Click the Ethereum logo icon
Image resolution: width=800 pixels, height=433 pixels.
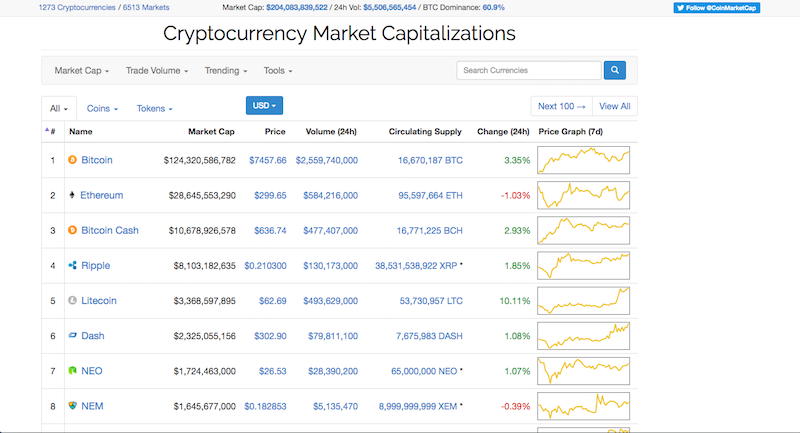coord(72,195)
